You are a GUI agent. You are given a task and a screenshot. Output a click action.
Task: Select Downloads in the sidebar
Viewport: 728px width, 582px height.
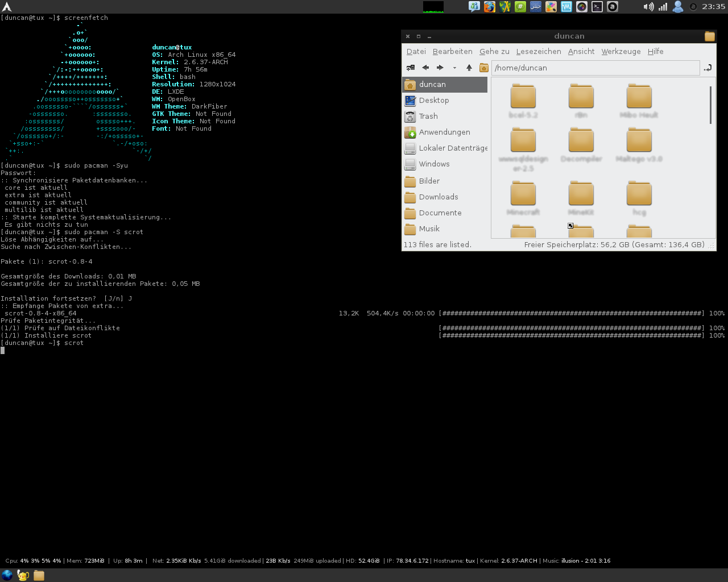(438, 197)
